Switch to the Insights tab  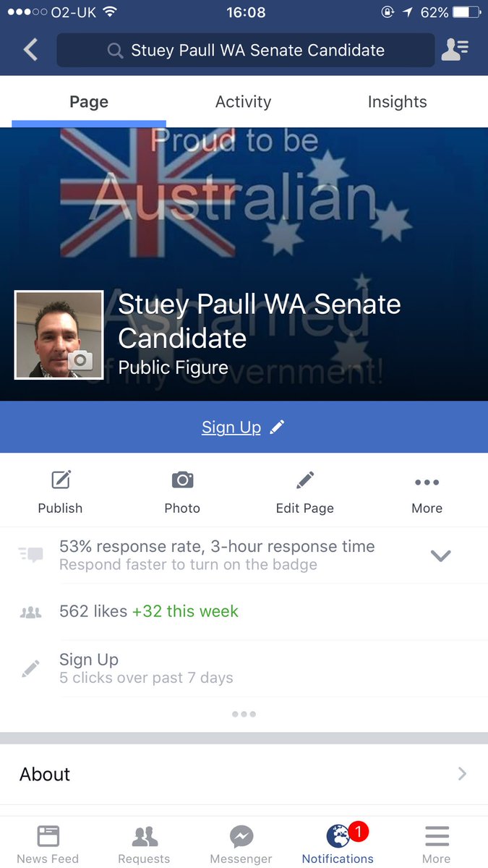[397, 102]
